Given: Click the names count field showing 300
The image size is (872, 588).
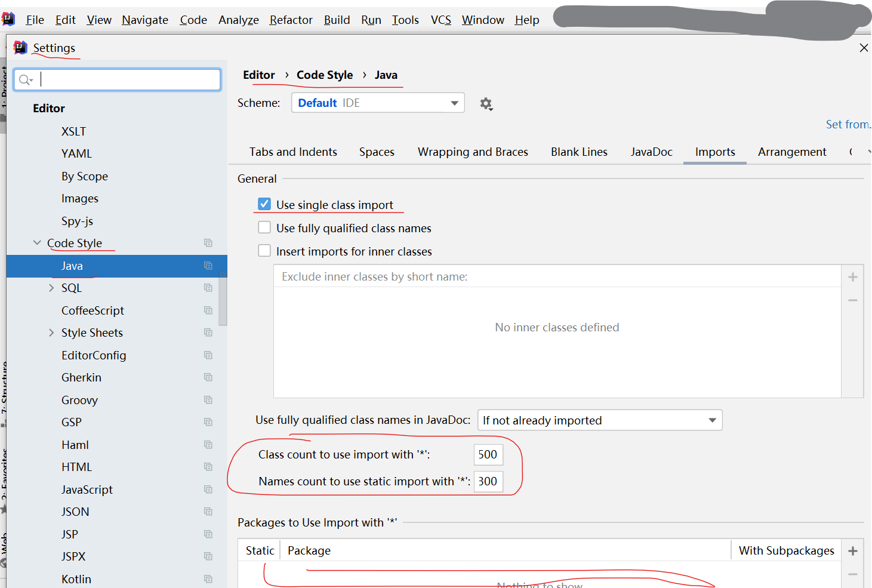Looking at the screenshot, I should 488,481.
